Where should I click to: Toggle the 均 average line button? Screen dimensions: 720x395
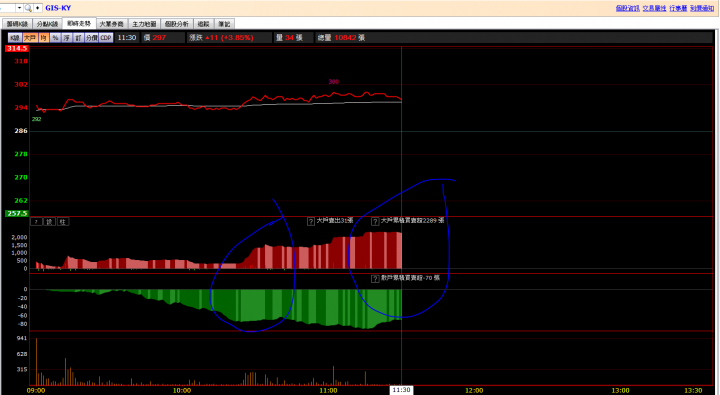tap(44, 38)
